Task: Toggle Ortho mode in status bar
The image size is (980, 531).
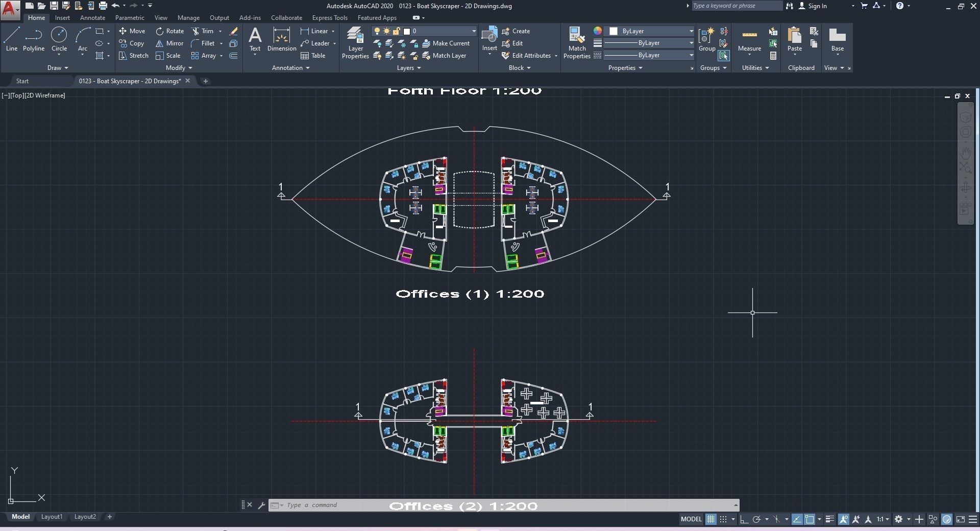Action: coord(744,519)
